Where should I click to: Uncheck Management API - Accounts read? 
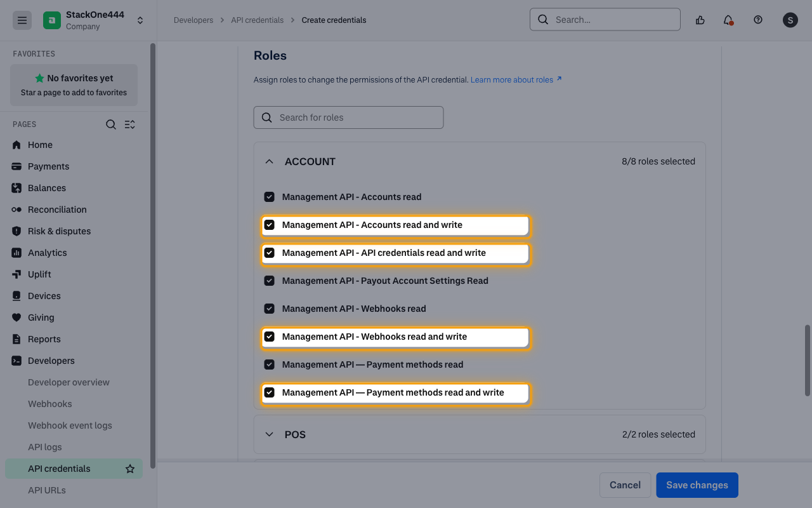point(269,197)
